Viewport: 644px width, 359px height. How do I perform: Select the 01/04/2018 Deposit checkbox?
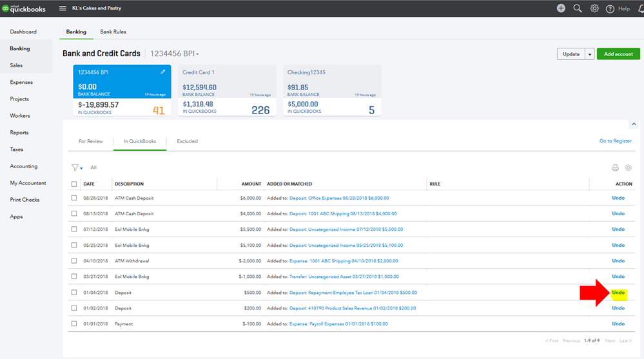tap(74, 293)
